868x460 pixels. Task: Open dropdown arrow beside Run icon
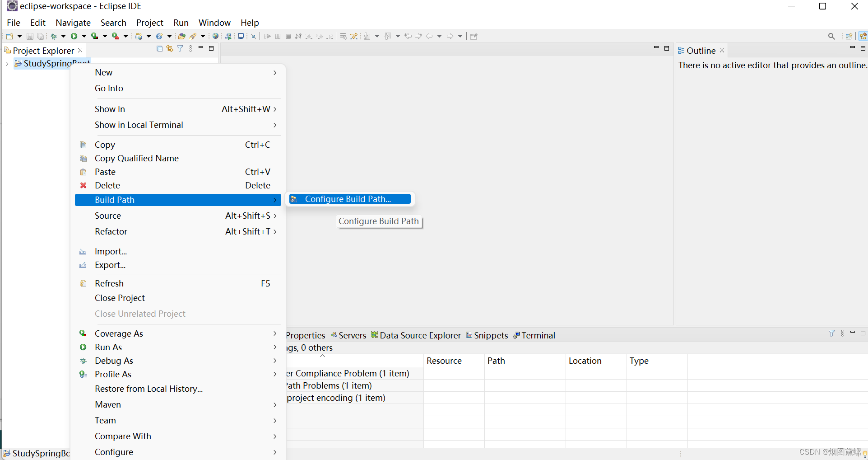84,36
